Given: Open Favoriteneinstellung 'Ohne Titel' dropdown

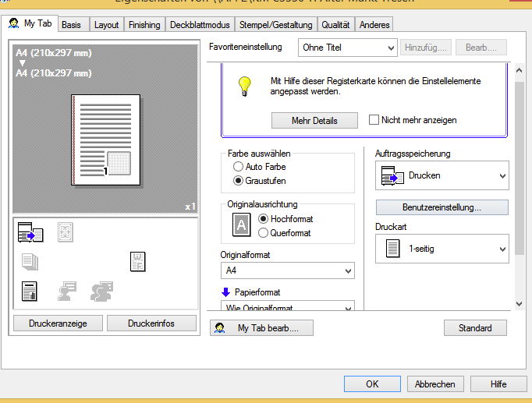Looking at the screenshot, I should click(x=348, y=48).
